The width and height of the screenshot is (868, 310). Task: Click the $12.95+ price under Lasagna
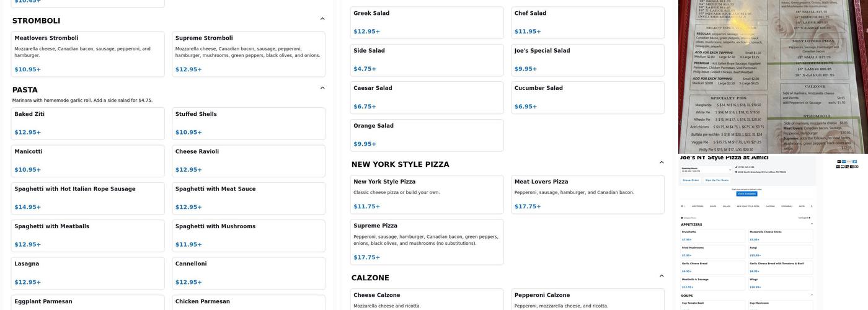click(x=28, y=282)
